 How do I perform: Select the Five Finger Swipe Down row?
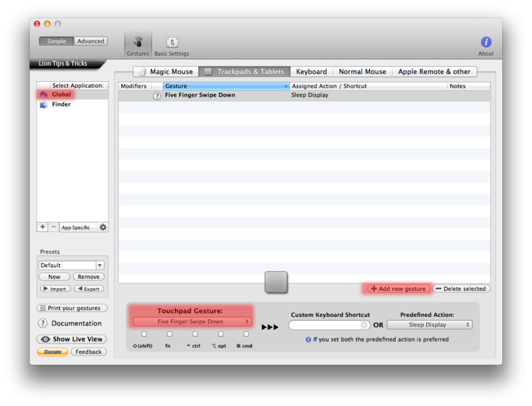[305, 95]
